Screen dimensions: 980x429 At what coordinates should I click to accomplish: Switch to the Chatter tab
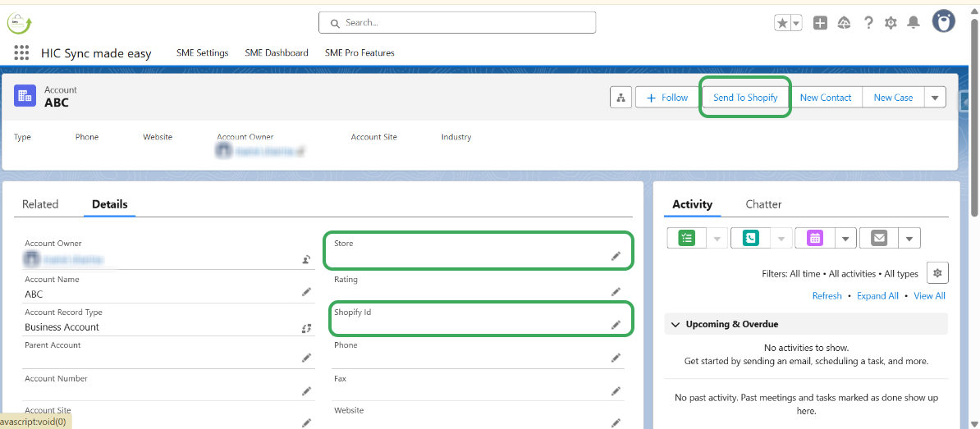[x=763, y=204]
